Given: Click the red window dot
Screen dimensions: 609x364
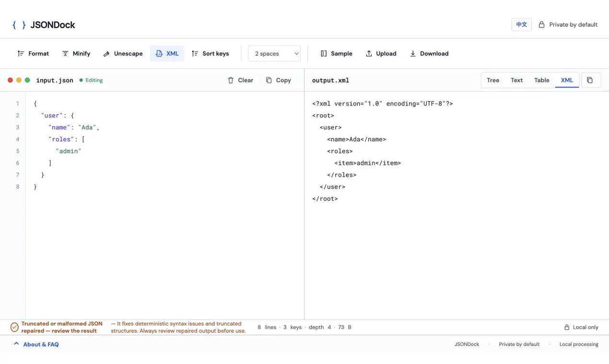Looking at the screenshot, I should pos(10,80).
